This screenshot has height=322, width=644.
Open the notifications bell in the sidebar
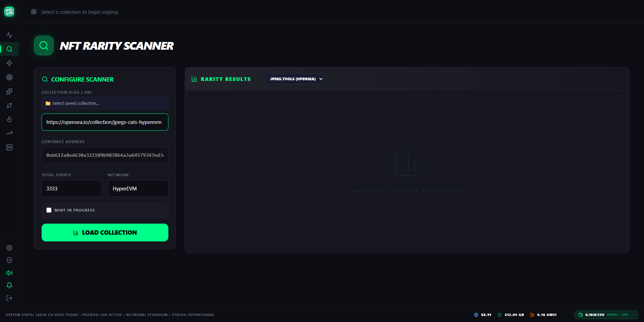(x=9, y=285)
